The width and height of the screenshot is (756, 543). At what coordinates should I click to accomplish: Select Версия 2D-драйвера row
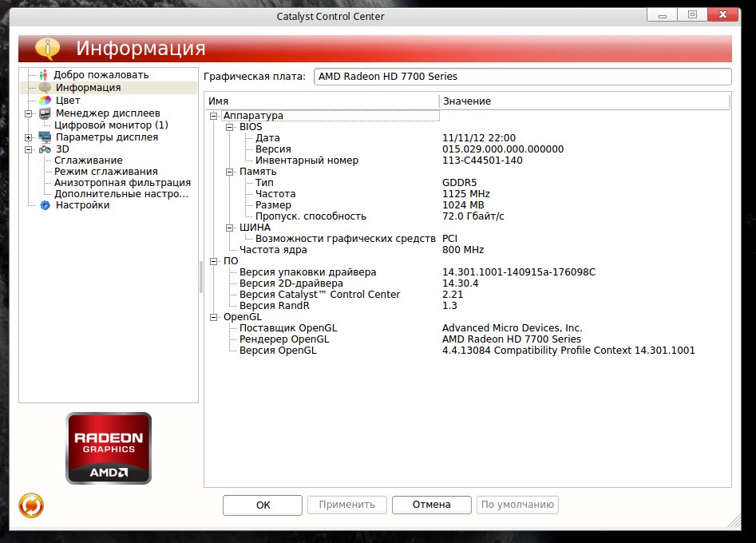point(468,283)
